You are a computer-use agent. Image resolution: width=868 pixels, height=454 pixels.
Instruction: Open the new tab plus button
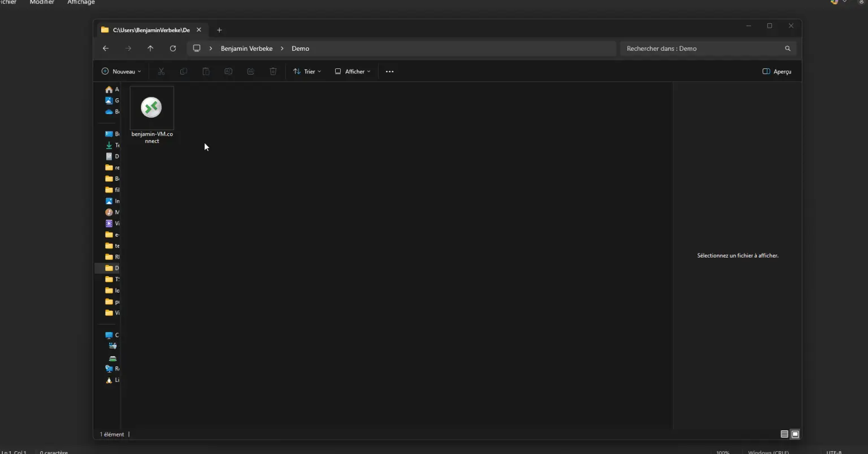point(219,30)
